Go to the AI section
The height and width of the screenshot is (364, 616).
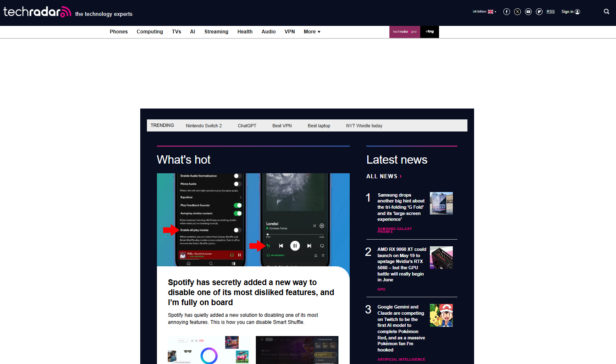point(192,32)
